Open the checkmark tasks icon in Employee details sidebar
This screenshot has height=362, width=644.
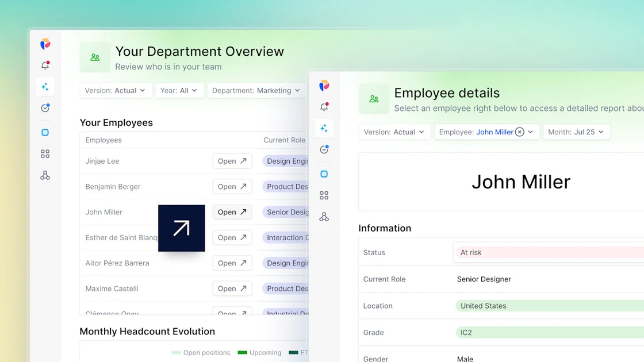click(x=324, y=149)
